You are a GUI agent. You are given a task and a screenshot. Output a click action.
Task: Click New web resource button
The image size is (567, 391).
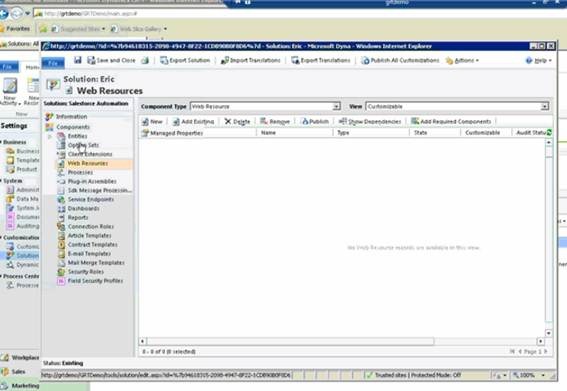pos(152,122)
